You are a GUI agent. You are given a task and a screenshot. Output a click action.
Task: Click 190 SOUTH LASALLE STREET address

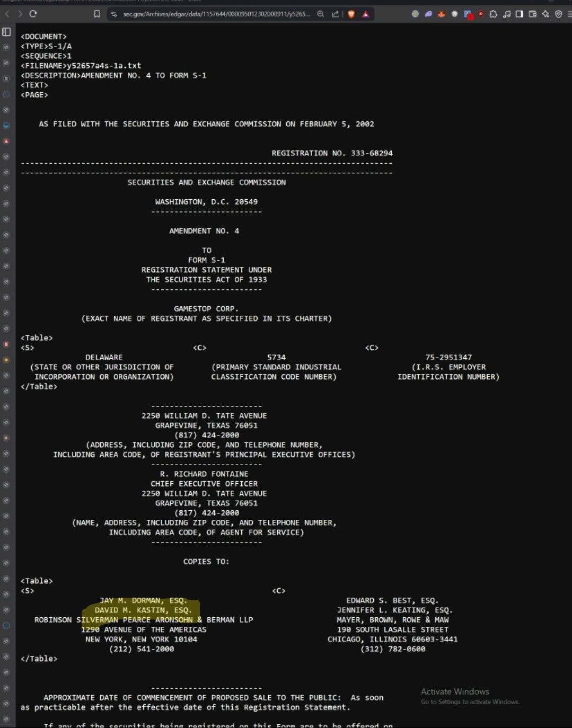tap(393, 629)
